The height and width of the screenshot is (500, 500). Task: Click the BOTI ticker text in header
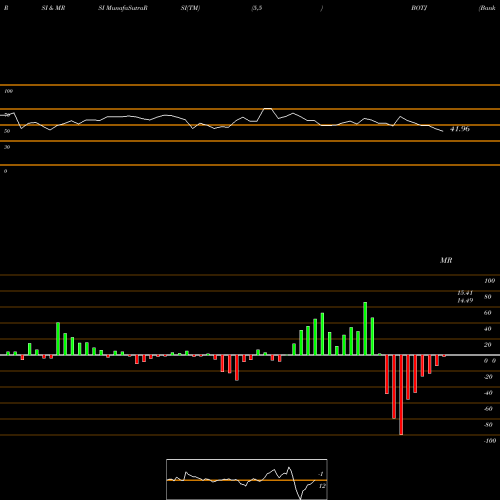(x=419, y=8)
